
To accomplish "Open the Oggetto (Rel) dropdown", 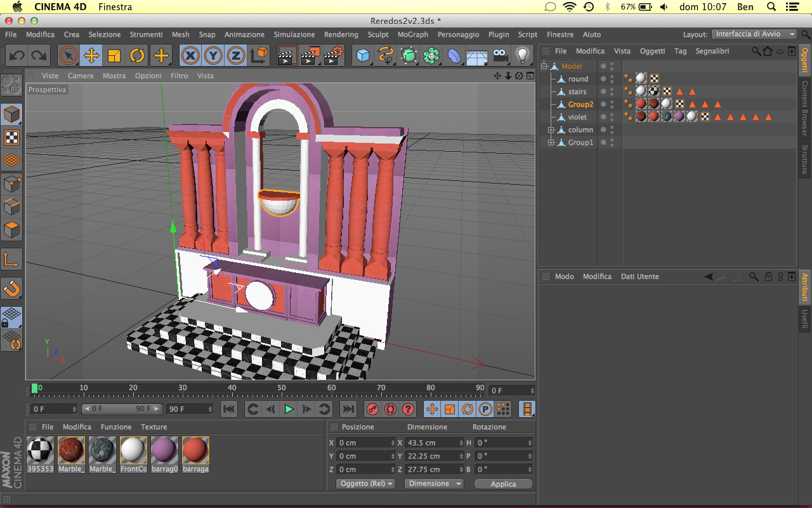I will click(x=367, y=484).
